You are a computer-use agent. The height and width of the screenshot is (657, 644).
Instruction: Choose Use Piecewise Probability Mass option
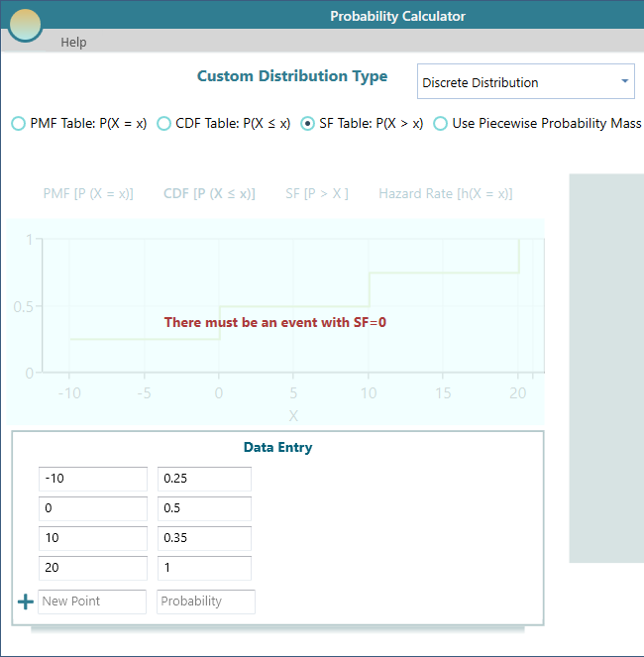tap(441, 124)
